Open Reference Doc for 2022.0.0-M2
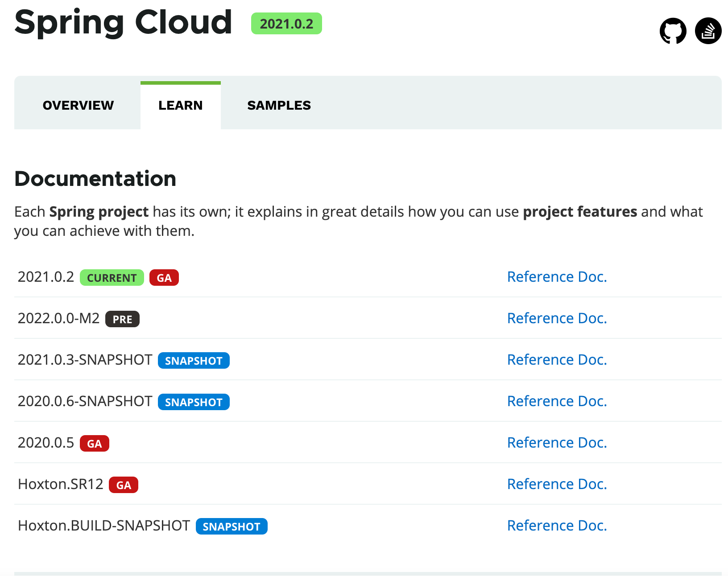The height and width of the screenshot is (576, 728). pyautogui.click(x=557, y=318)
